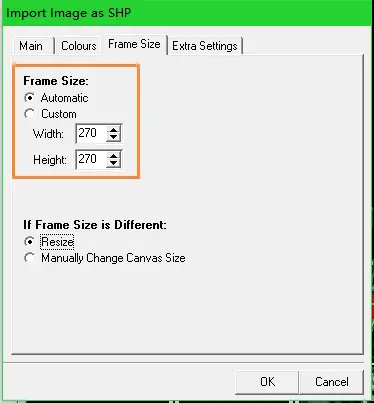Click inside the Width value field
Screen dimensions: 374x403
(91, 133)
